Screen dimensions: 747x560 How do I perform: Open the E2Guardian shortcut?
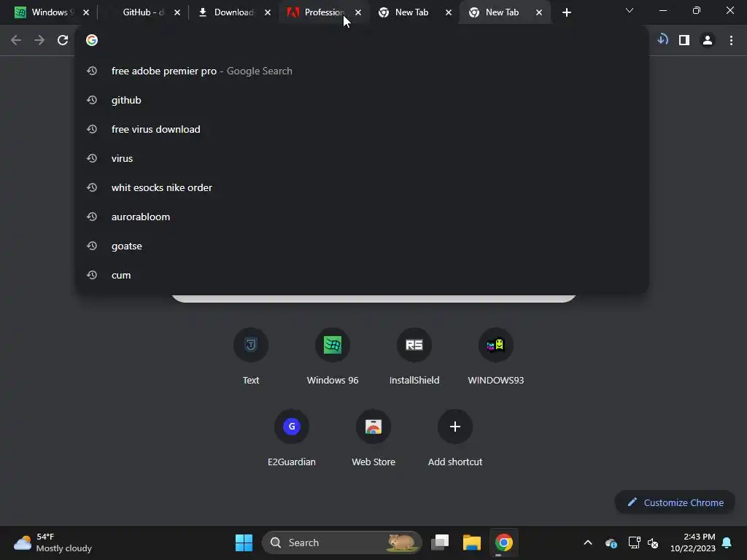pos(292,438)
